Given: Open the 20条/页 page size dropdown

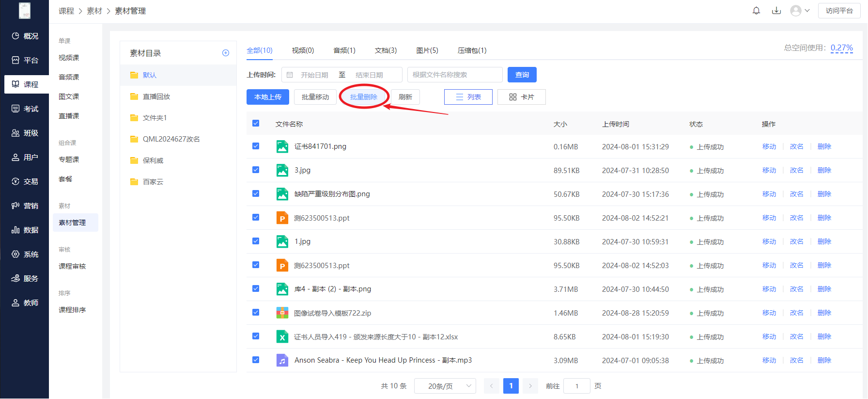Looking at the screenshot, I should pos(445,386).
